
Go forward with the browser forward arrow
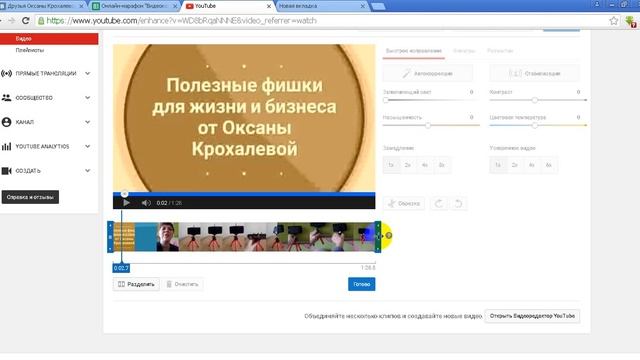click(11, 20)
